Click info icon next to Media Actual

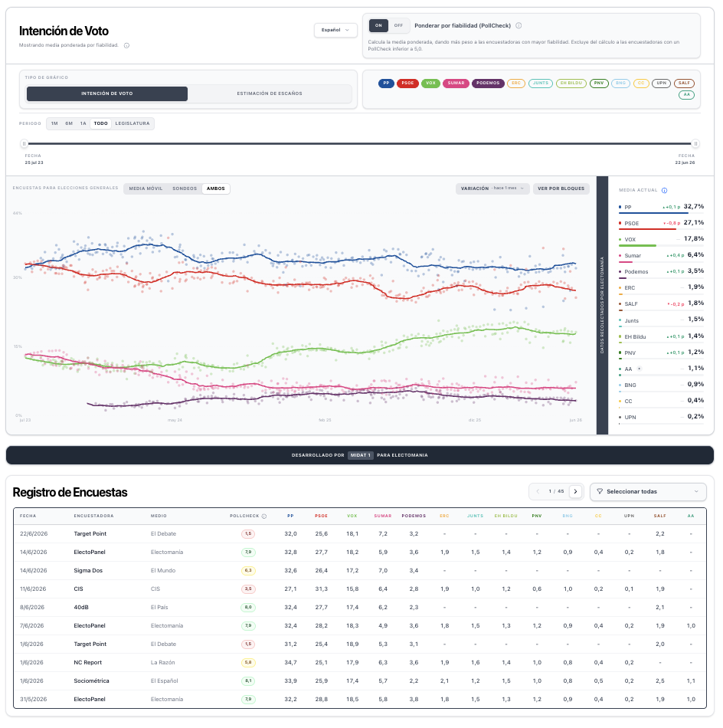click(664, 190)
